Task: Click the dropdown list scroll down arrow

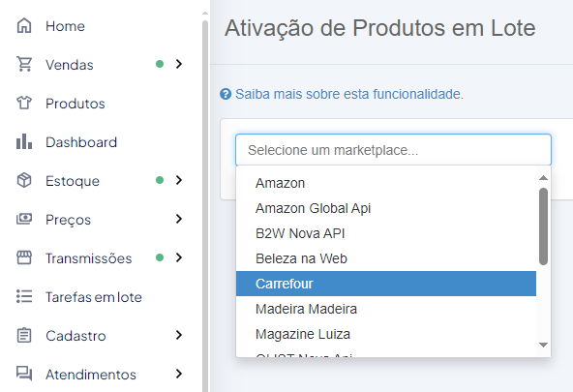Action: pos(543,345)
